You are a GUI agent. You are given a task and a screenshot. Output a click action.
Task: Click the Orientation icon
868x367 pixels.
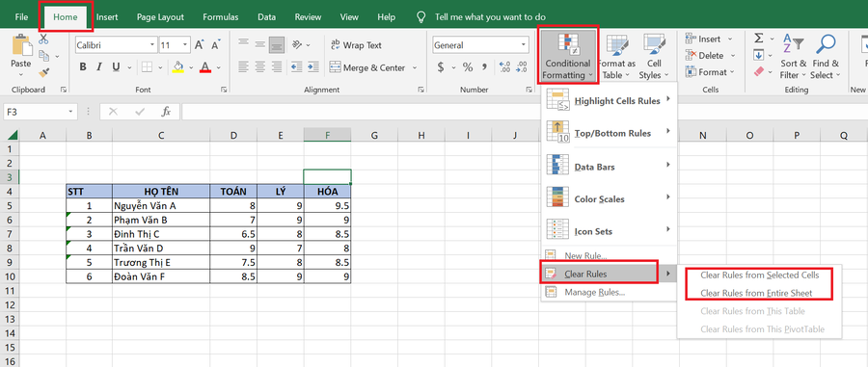297,44
